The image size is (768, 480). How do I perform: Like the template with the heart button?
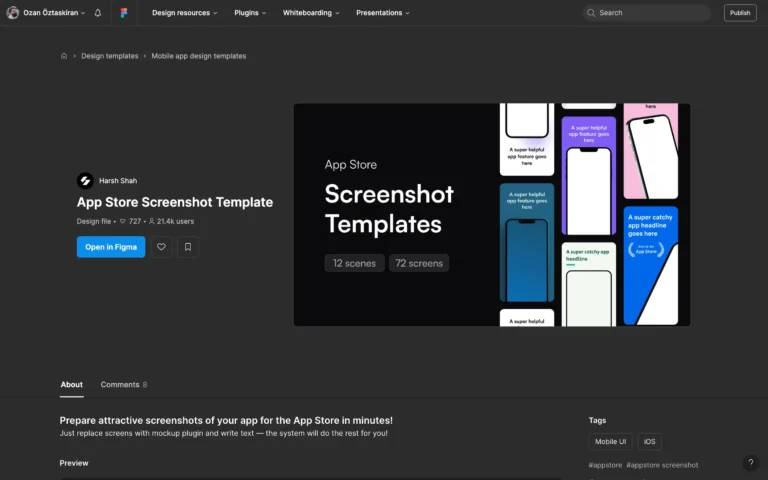click(x=161, y=247)
